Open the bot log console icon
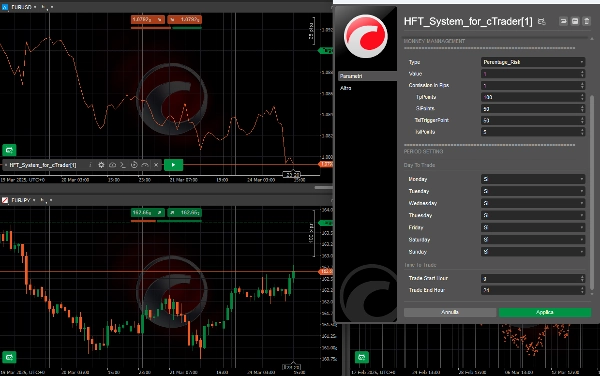This screenshot has width=600, height=376. pyautogui.click(x=123, y=165)
